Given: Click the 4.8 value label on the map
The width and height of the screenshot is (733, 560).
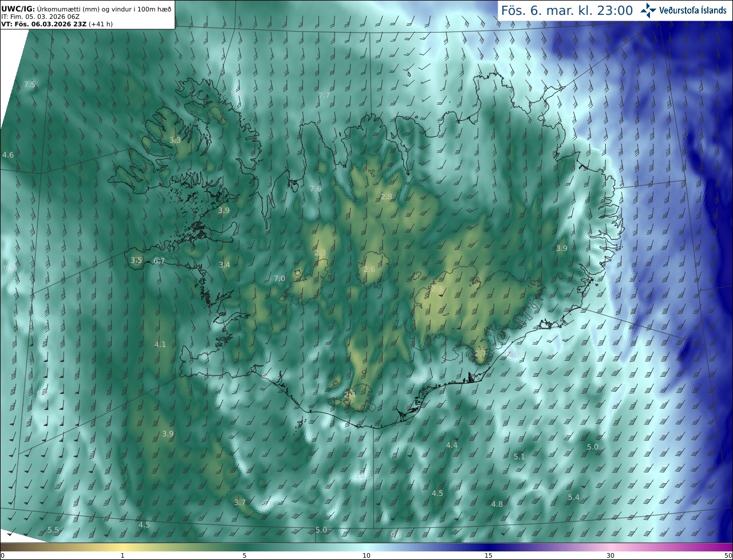Looking at the screenshot, I should click(x=497, y=504).
